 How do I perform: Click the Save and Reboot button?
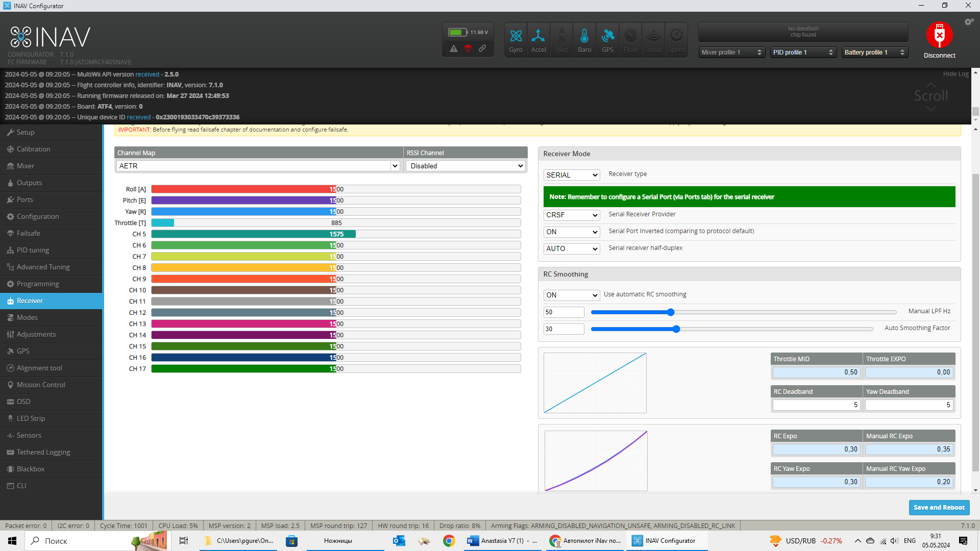point(939,508)
